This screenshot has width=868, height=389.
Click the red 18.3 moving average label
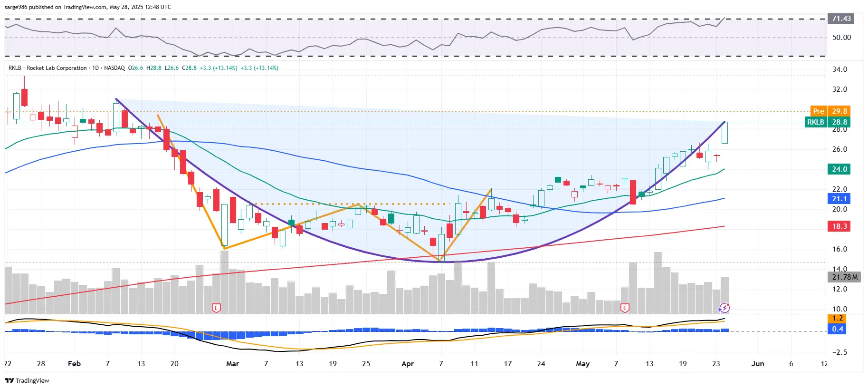pos(839,226)
